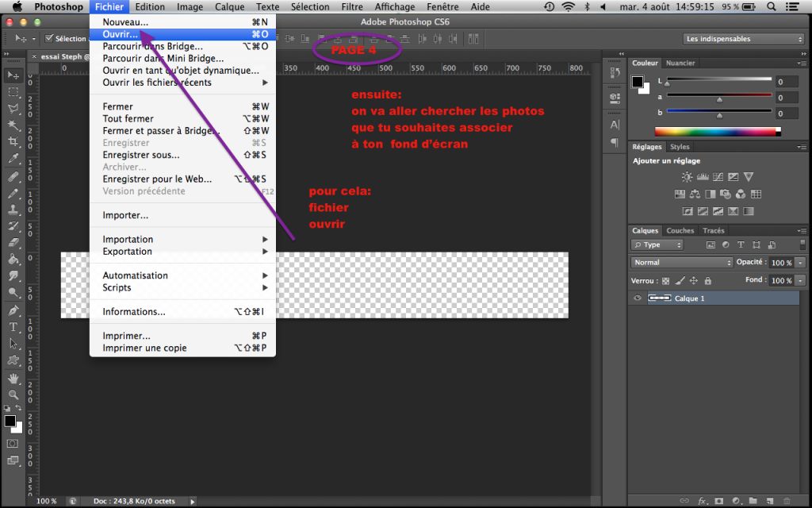Expand the Exportation submenu
This screenshot has height=508, width=812.
pyautogui.click(x=182, y=252)
